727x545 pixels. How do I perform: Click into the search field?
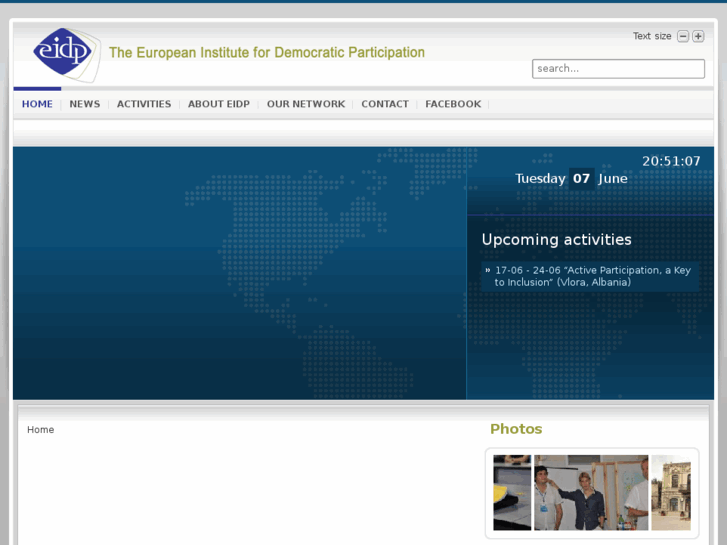[618, 69]
